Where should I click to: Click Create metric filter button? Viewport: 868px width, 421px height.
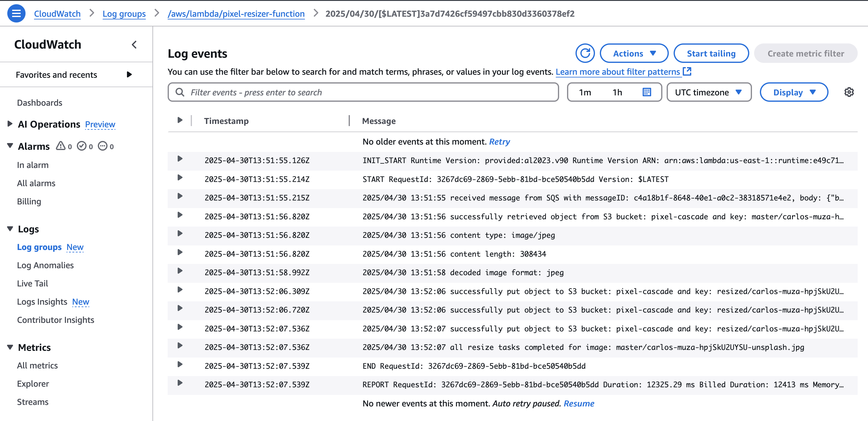(x=805, y=53)
